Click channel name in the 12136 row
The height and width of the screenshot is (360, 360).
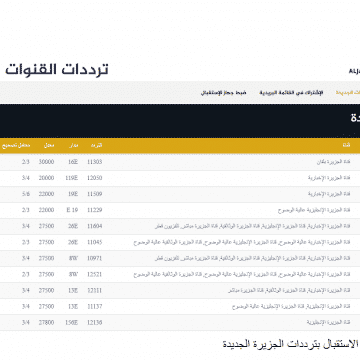(329, 322)
